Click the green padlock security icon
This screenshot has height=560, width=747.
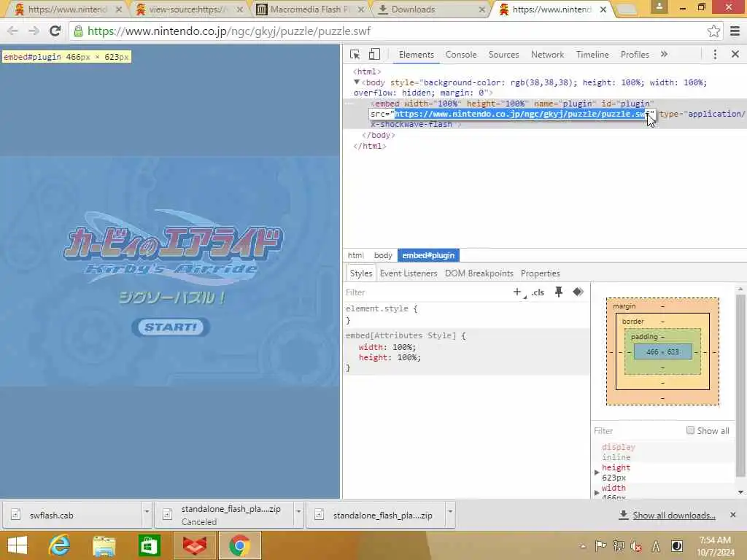click(x=78, y=31)
